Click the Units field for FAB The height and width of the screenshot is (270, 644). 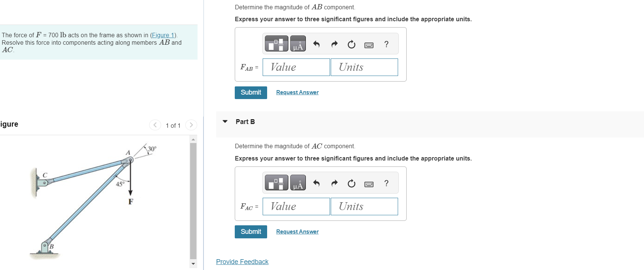(364, 67)
